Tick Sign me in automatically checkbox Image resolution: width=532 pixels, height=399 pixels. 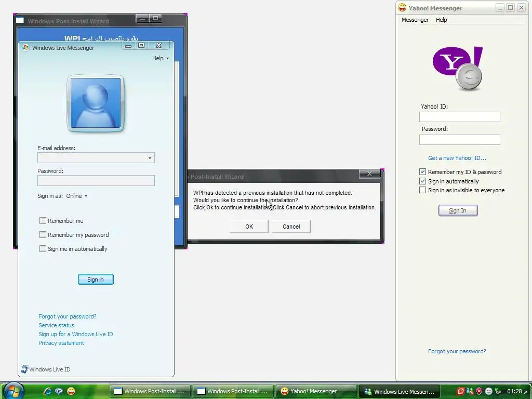tap(43, 249)
